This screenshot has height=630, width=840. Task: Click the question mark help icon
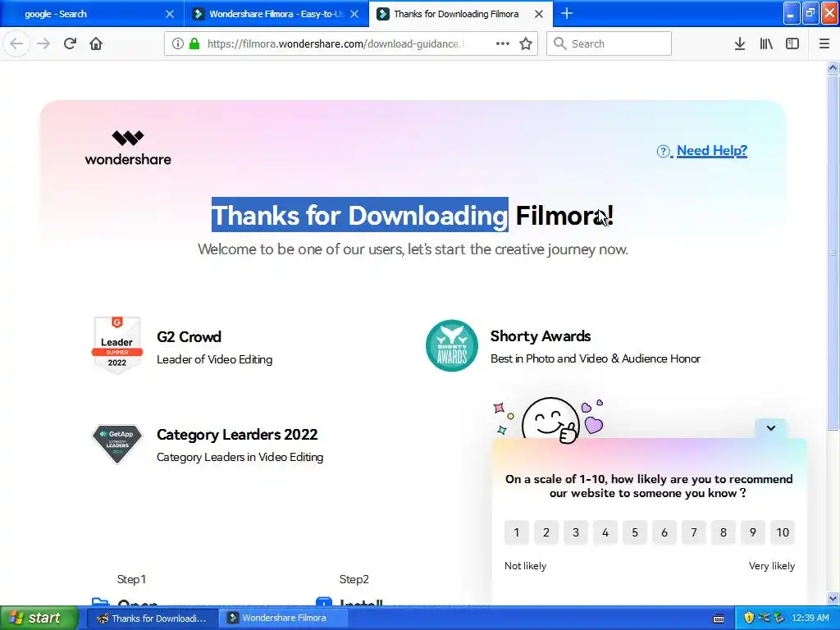[x=663, y=152]
